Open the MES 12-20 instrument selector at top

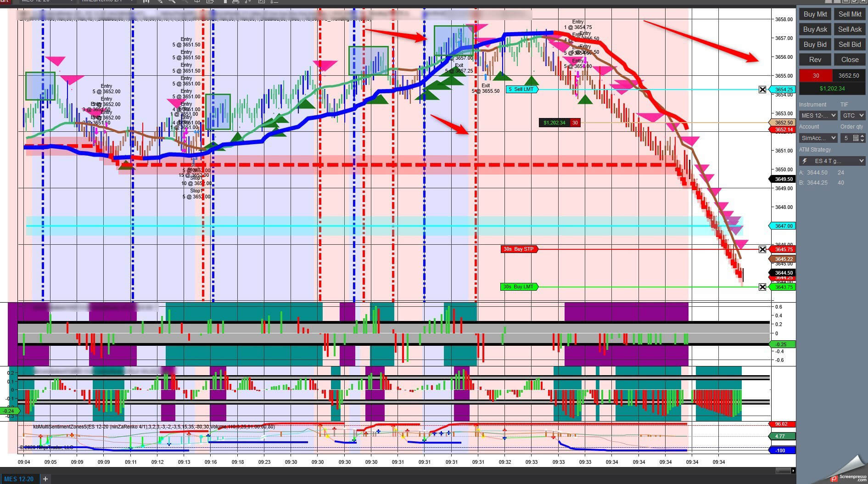click(x=47, y=1)
